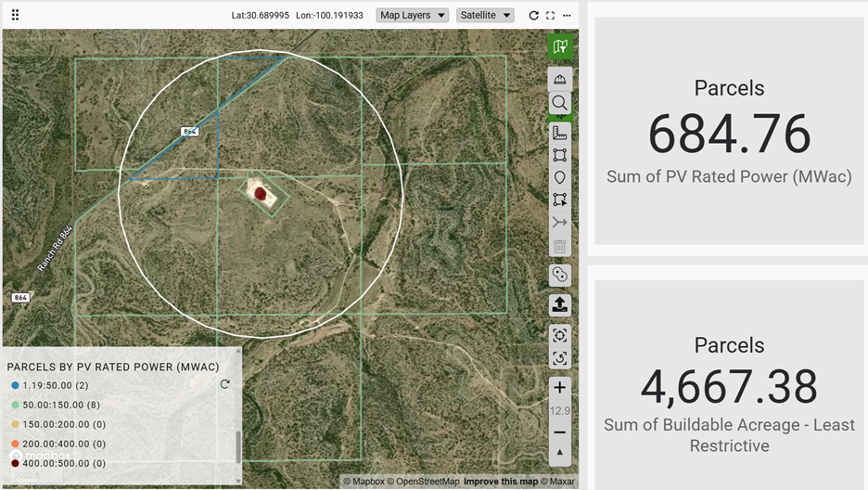This screenshot has height=490, width=868.
Task: Click the dark red 400.00:500.00 legend swatch
Action: pos(15,463)
